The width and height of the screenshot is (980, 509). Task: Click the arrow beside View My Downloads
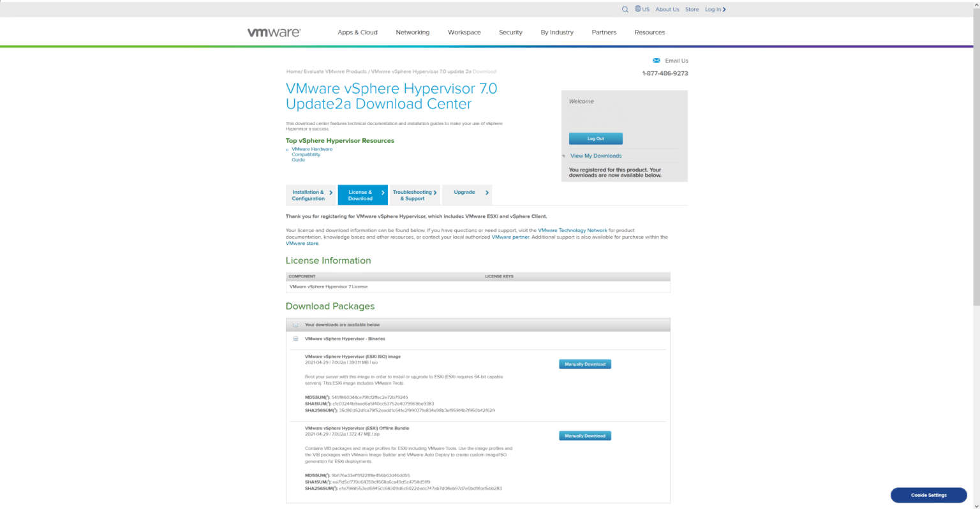coord(563,156)
